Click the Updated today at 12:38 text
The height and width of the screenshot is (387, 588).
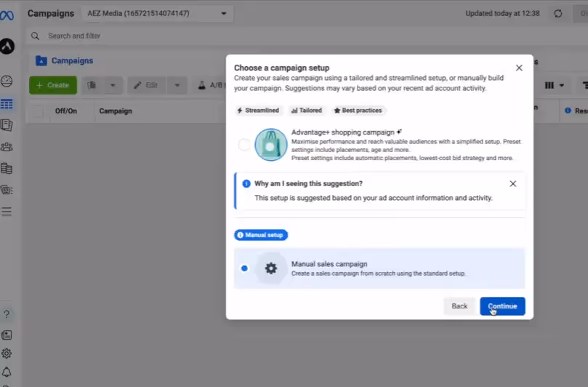[502, 14]
